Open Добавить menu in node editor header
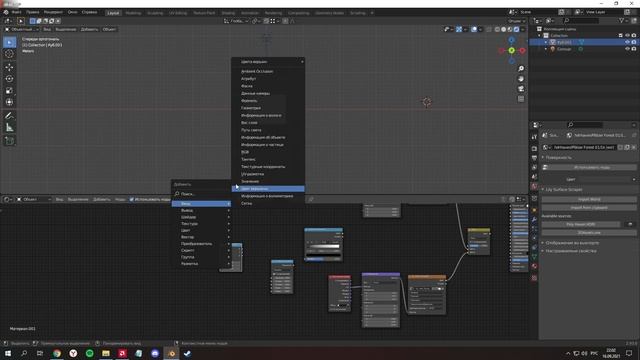 [x=102, y=200]
